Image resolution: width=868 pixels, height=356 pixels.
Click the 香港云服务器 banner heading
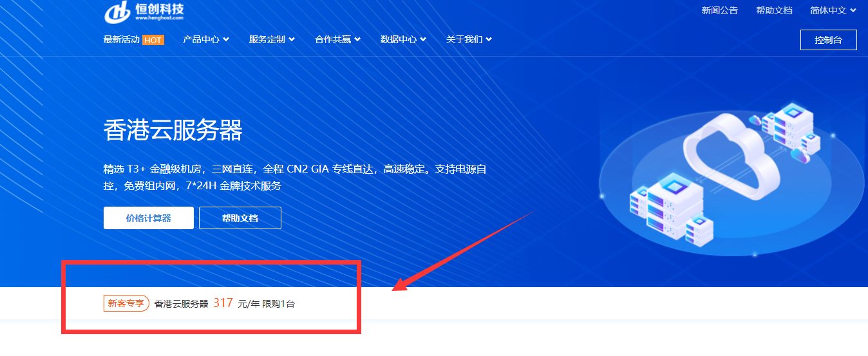173,131
